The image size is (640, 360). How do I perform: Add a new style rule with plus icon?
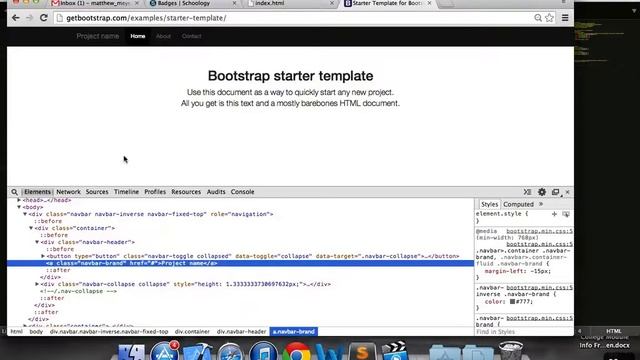554,214
